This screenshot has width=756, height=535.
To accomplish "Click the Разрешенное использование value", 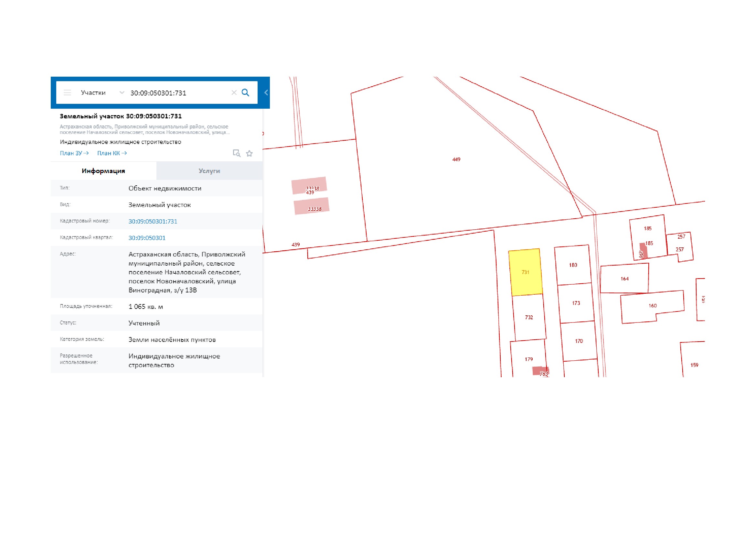I will [174, 361].
